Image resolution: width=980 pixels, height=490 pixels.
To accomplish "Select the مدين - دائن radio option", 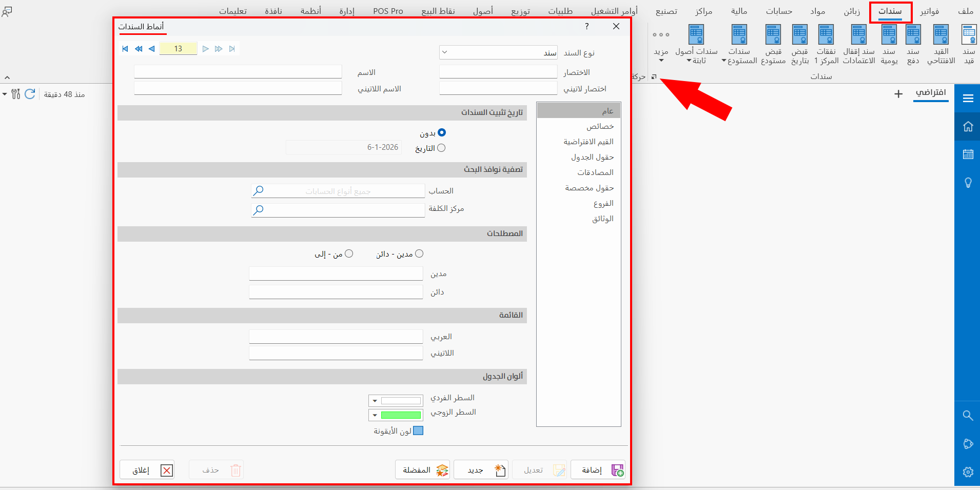I will pyautogui.click(x=419, y=253).
